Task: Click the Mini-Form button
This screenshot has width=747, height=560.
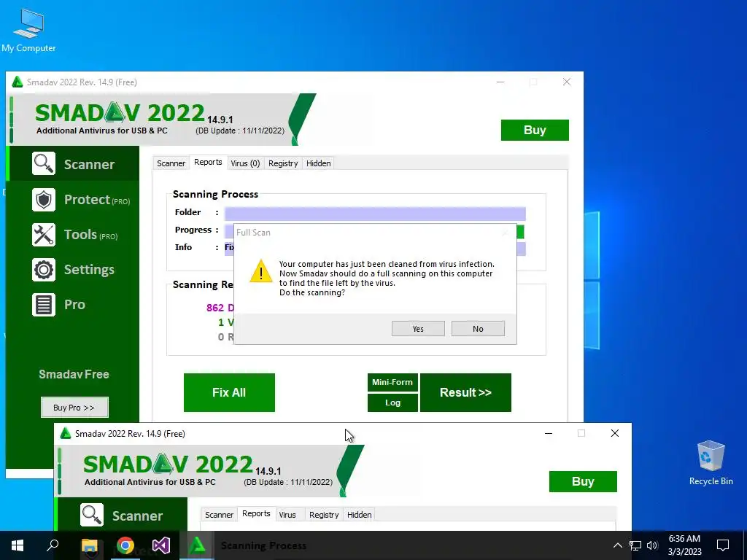Action: point(392,382)
